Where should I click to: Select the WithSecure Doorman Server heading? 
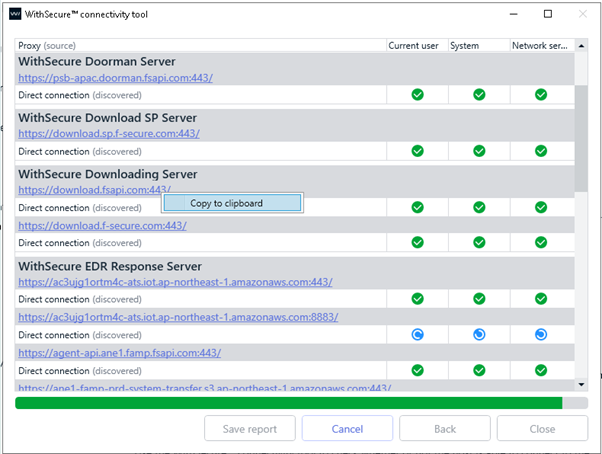pos(97,61)
